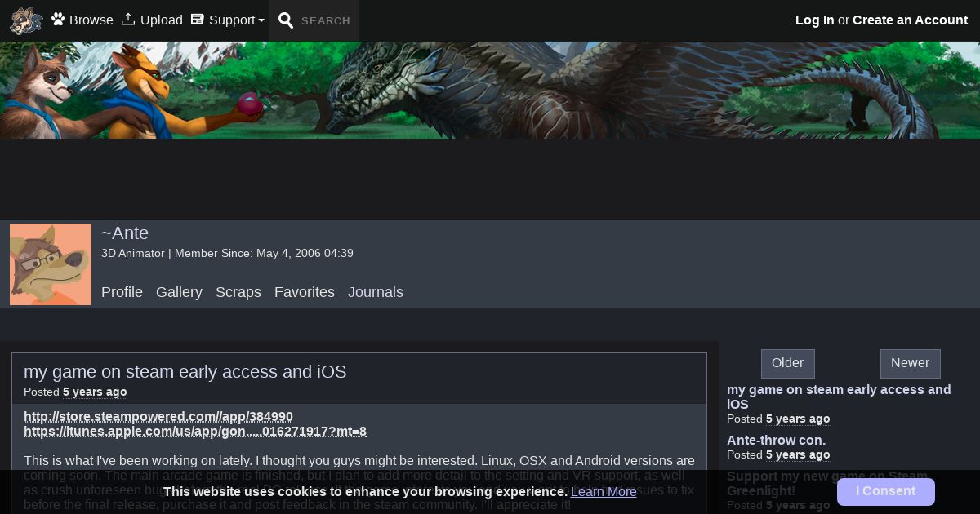
Task: Click the Ante-throw con. posted timestamp
Action: pos(798,455)
